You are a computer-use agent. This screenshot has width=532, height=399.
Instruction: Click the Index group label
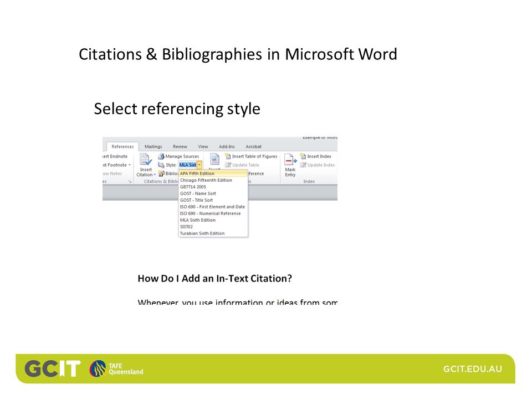click(x=309, y=182)
